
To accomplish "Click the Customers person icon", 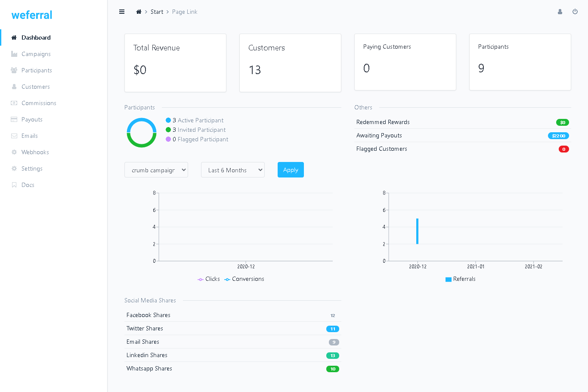I will (13, 87).
